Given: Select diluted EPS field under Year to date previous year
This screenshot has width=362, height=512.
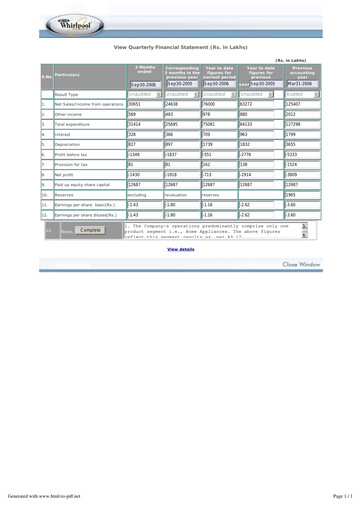Looking at the screenshot, I should click(x=257, y=215).
